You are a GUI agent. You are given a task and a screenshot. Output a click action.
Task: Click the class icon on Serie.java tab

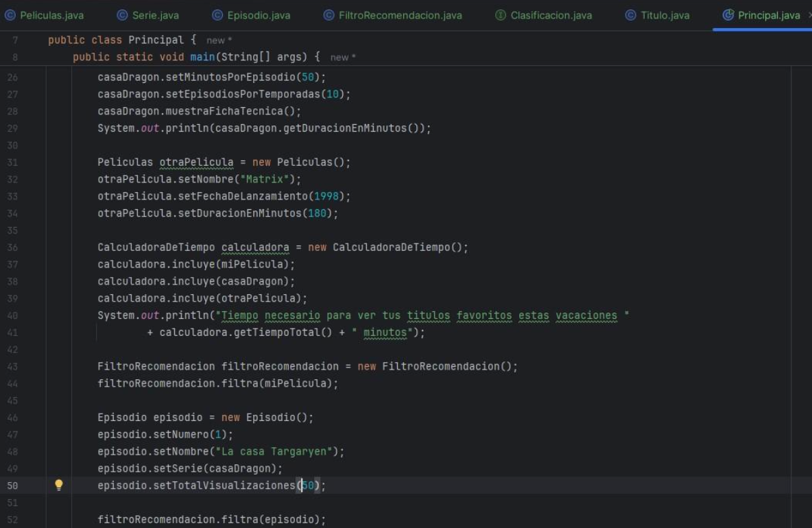(x=122, y=16)
